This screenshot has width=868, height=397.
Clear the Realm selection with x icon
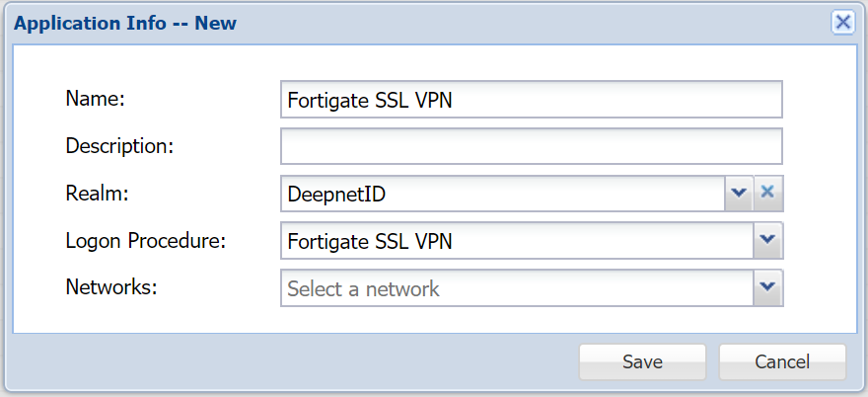(768, 194)
